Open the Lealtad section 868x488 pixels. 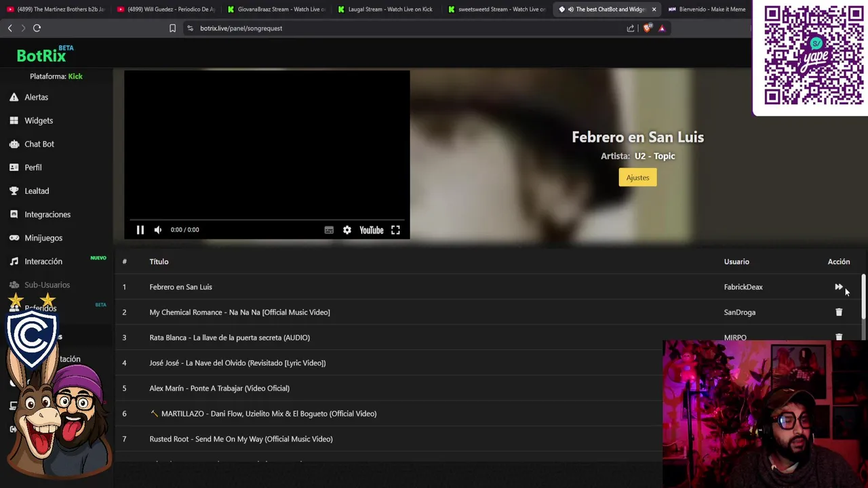coord(37,191)
